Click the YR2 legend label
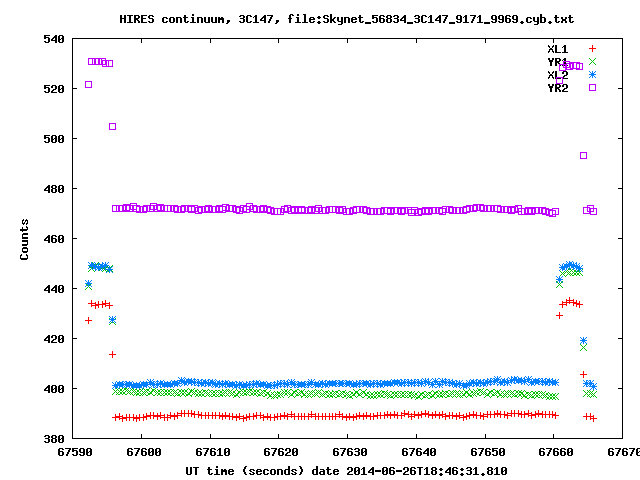 tap(558, 88)
